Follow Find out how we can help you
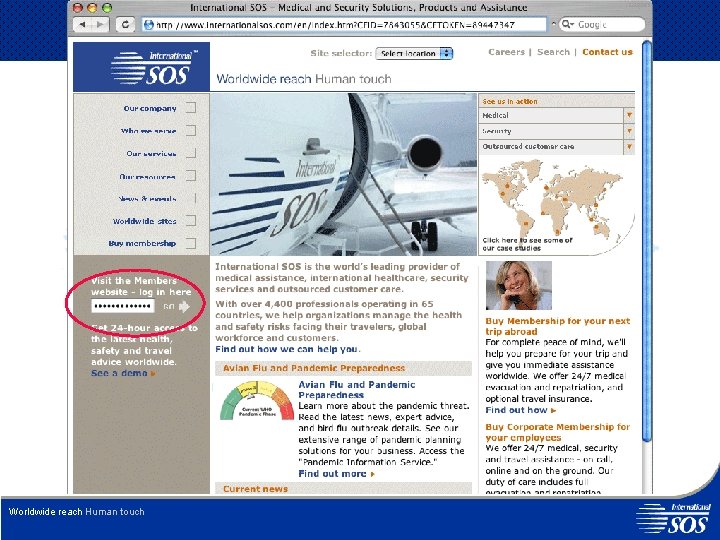 coord(288,349)
